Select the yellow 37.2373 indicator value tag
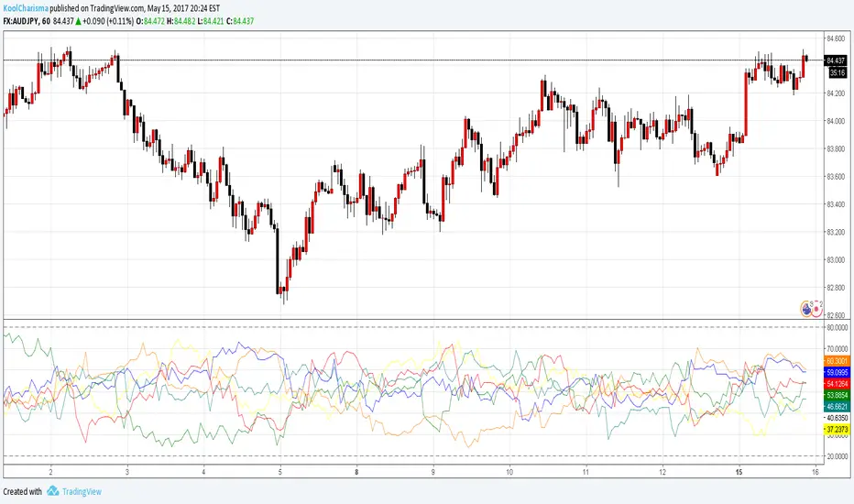 837,428
